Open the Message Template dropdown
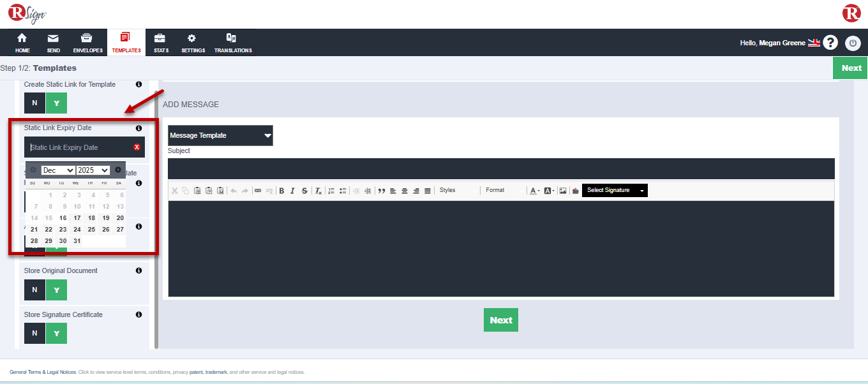Screen dimensions: 868x384 click(x=220, y=135)
